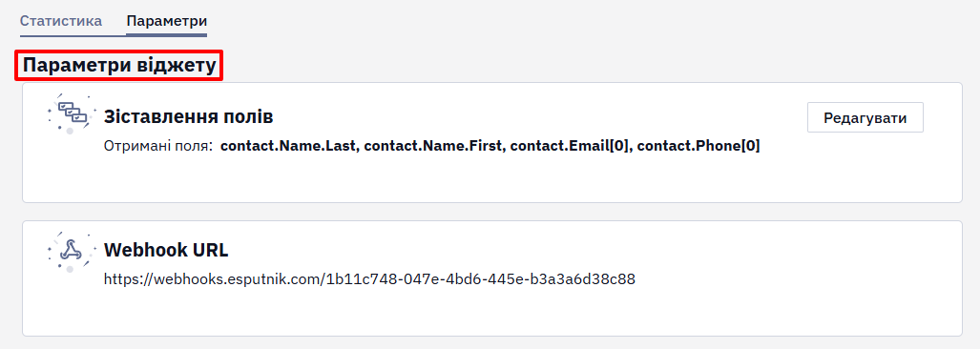Click blank space in the Зіставлення полів card
Screen dimensions: 980x349
(500, 178)
